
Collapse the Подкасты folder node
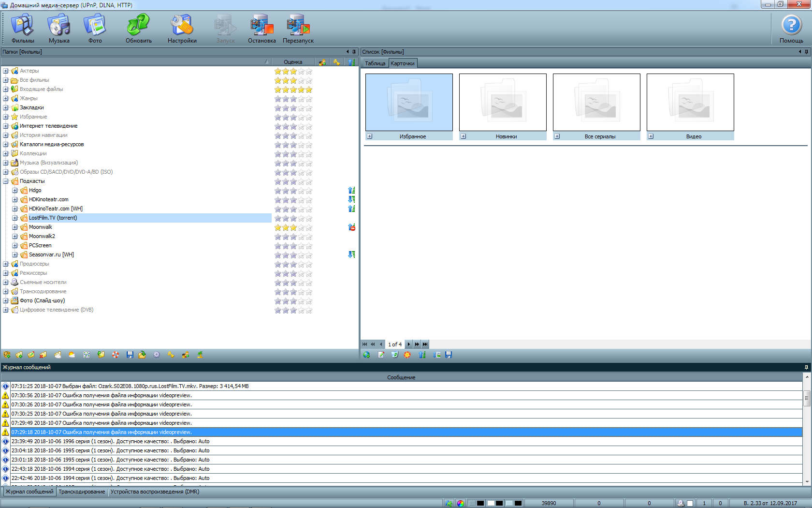pos(6,181)
